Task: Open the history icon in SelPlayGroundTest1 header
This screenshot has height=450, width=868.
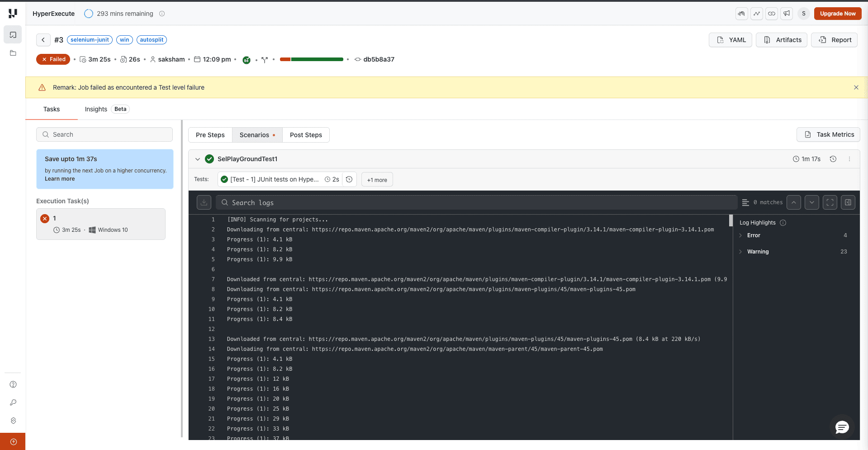Action: click(x=833, y=159)
